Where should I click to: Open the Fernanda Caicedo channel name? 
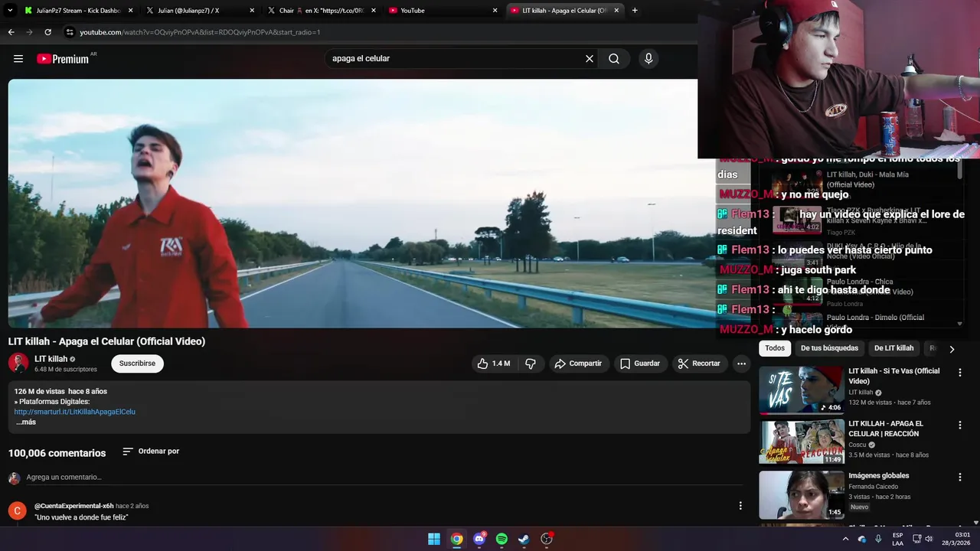tap(873, 487)
